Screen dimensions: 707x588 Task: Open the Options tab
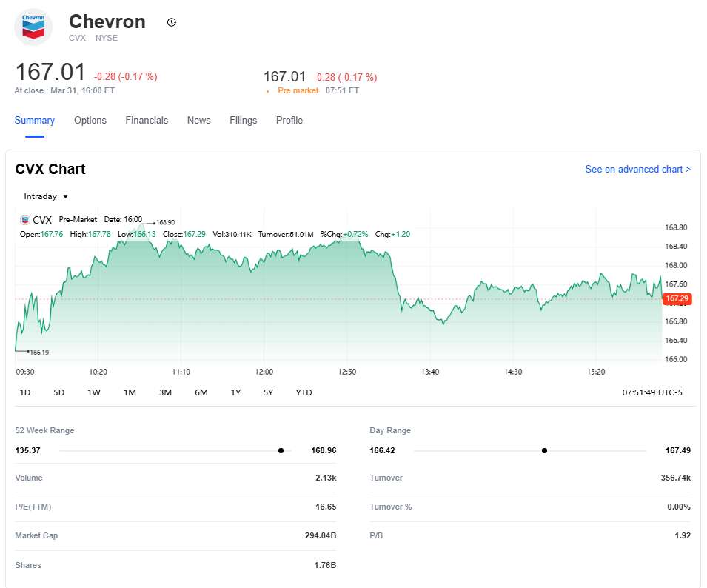coord(90,121)
